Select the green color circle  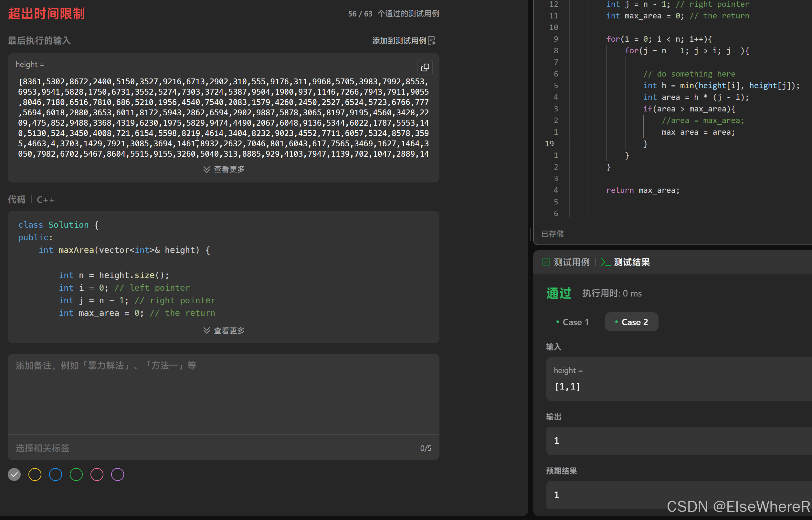(76, 474)
